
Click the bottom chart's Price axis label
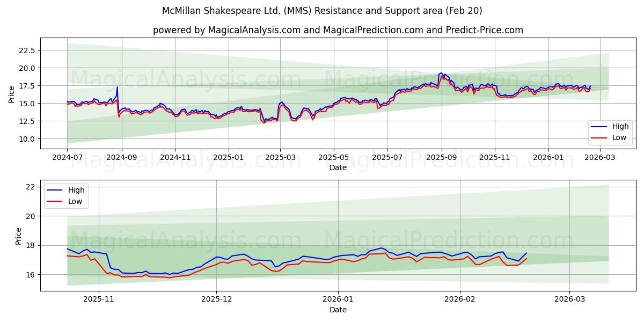click(x=19, y=236)
